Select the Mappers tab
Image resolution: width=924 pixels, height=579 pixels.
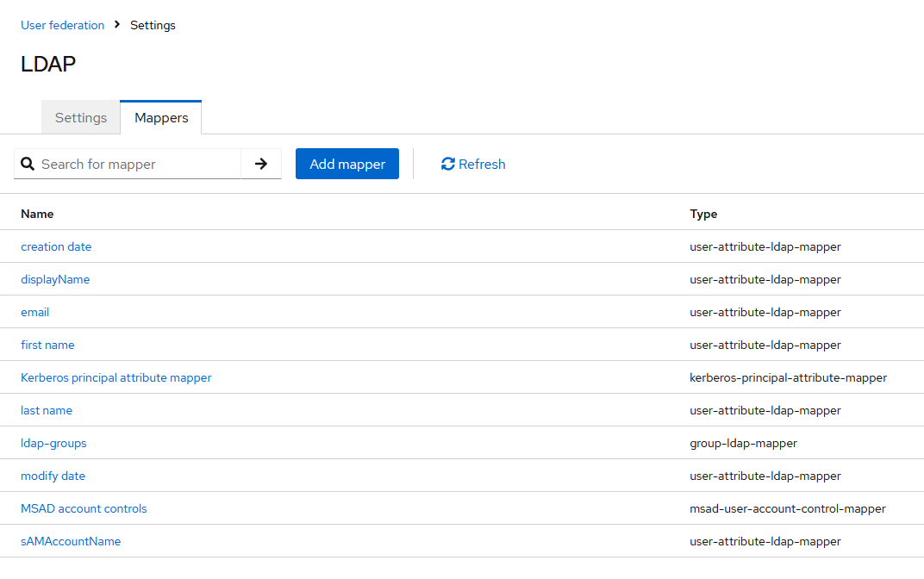coord(161,118)
